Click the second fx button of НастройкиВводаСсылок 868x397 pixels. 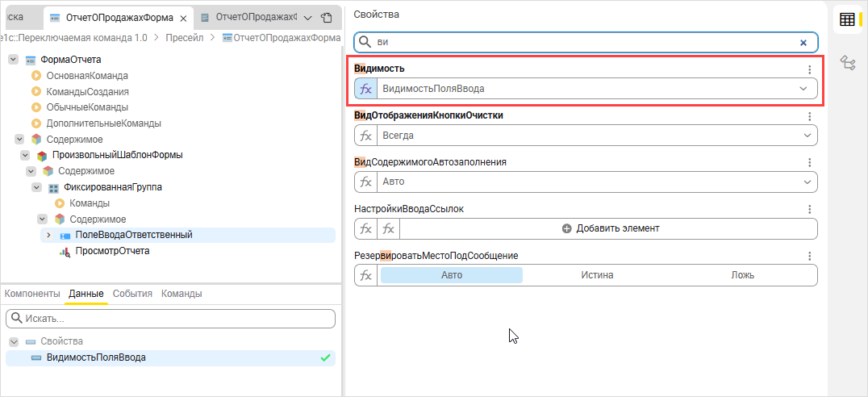tap(389, 228)
